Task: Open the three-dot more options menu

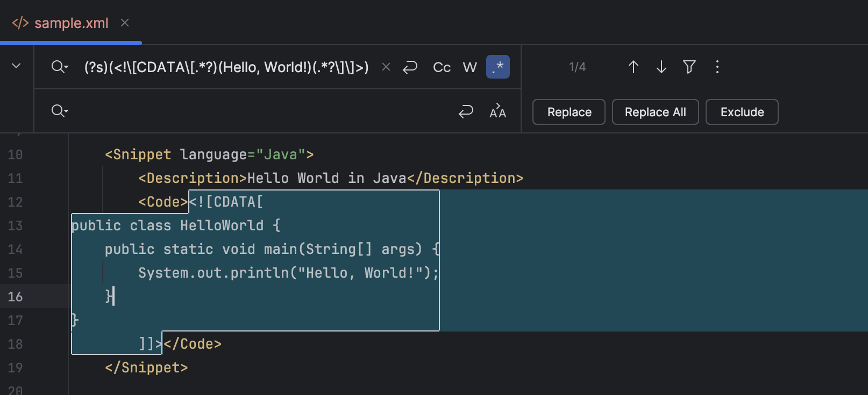Action: [717, 67]
